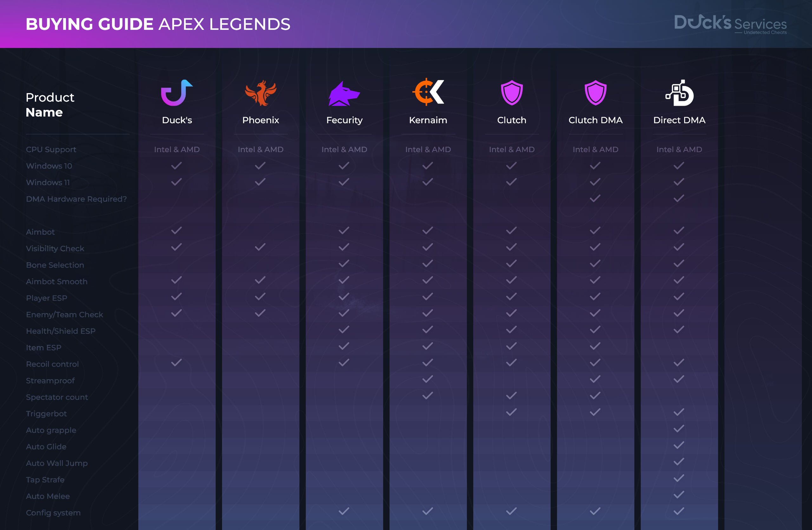The image size is (812, 530).
Task: Click the Clutch DMA shield icon
Action: (x=595, y=93)
